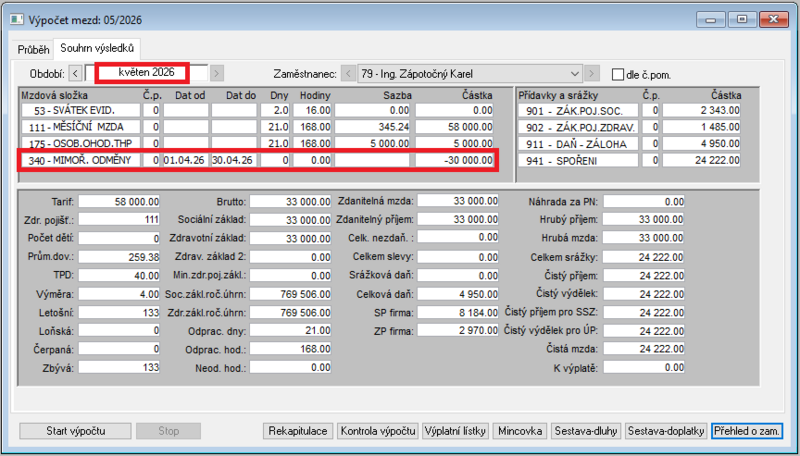Enable the 'dle č.pom.' checkbox
Image resolution: width=800 pixels, height=456 pixels.
point(617,74)
